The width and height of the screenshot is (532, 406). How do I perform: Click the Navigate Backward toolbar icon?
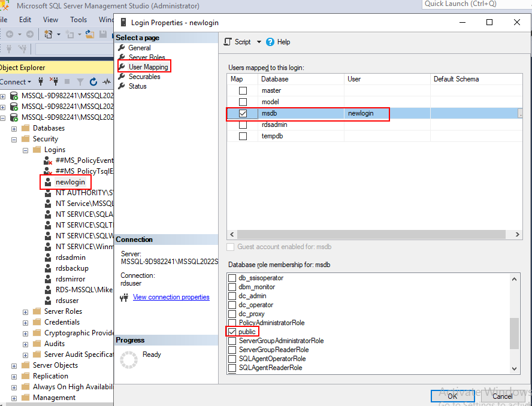pos(10,34)
